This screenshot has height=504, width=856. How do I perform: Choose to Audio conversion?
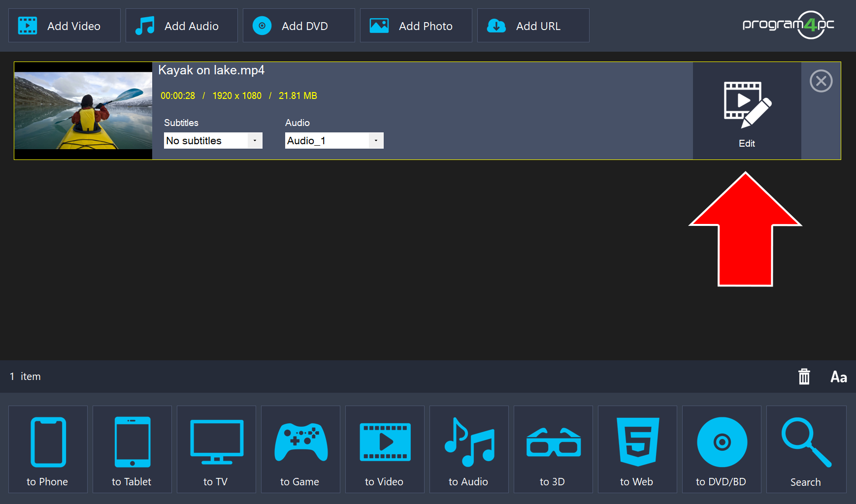coord(469,449)
